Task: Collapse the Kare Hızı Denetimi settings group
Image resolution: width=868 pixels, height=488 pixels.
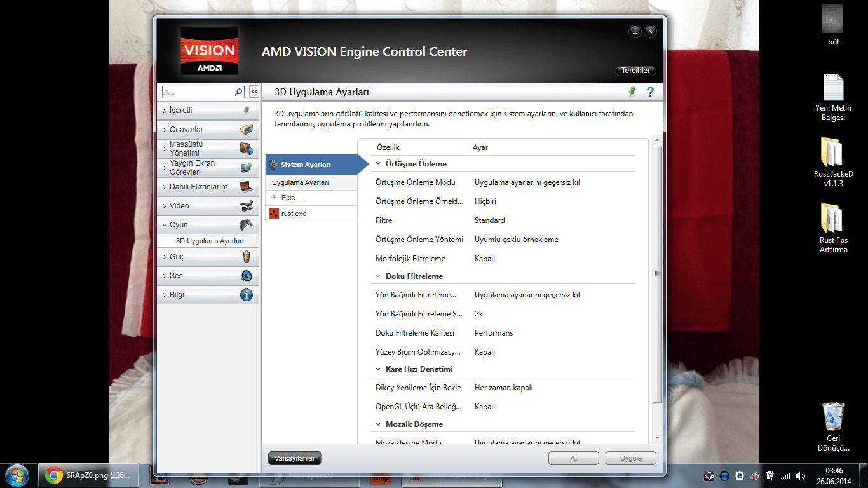Action: click(x=378, y=369)
